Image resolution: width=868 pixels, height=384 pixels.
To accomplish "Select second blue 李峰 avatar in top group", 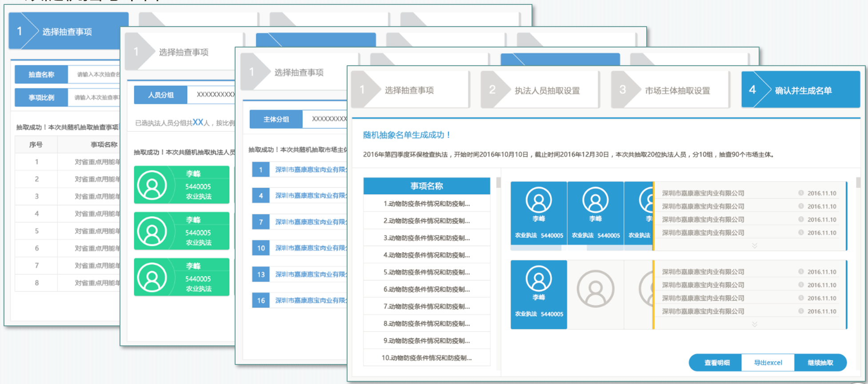I will pyautogui.click(x=595, y=200).
